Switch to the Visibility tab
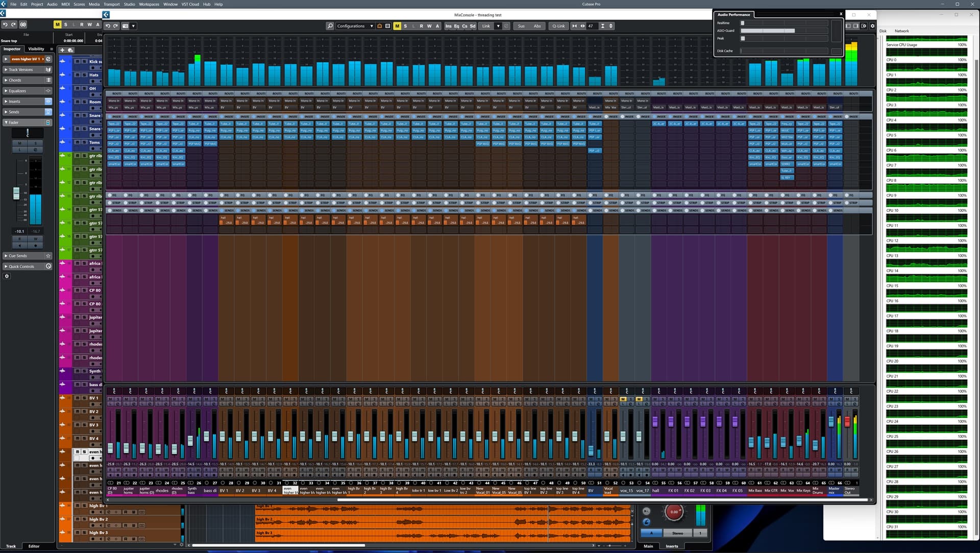Screen dimensions: 980x553 [x=36, y=49]
